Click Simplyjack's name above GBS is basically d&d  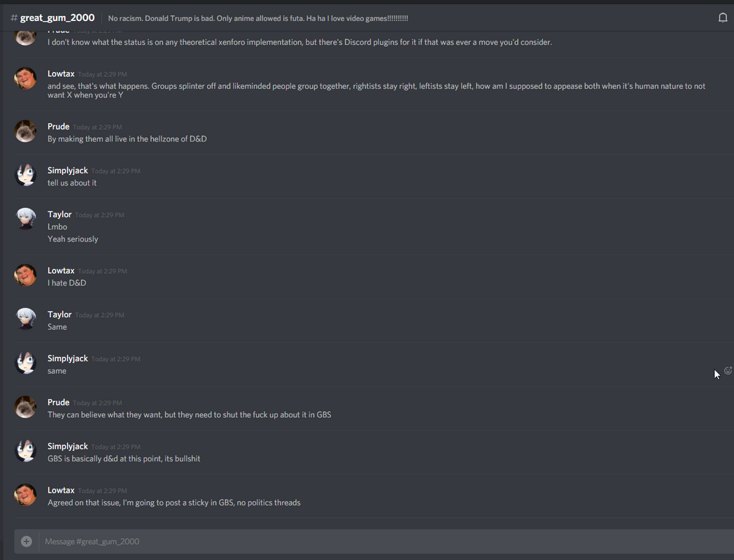[x=67, y=447]
